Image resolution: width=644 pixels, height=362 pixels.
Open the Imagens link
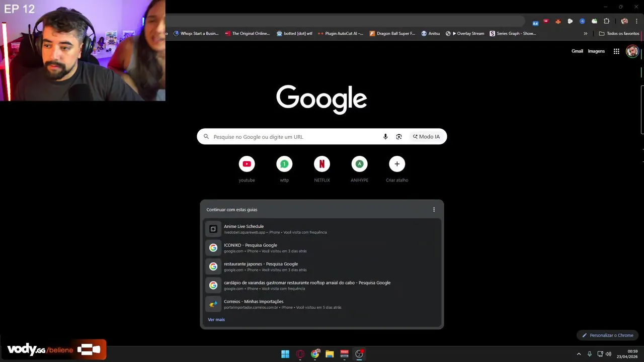point(596,51)
